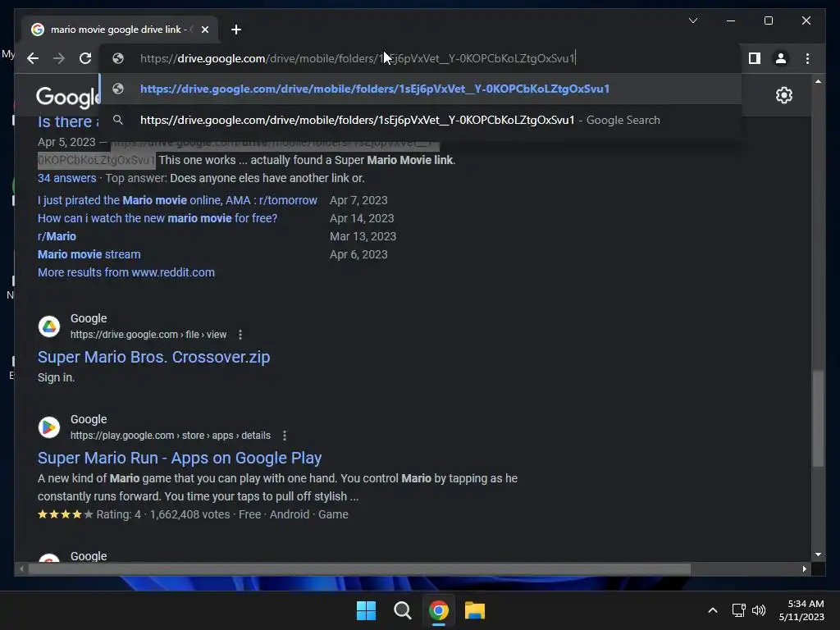Go back to the previous page
The width and height of the screenshot is (840, 630).
(x=33, y=58)
